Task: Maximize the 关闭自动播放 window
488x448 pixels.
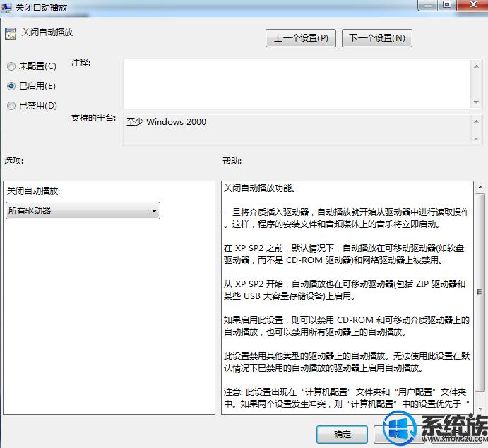Action: click(x=447, y=5)
